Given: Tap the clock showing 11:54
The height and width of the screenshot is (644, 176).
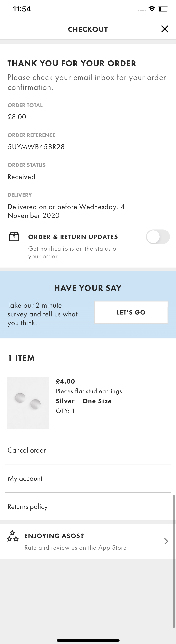Looking at the screenshot, I should click(x=22, y=9).
